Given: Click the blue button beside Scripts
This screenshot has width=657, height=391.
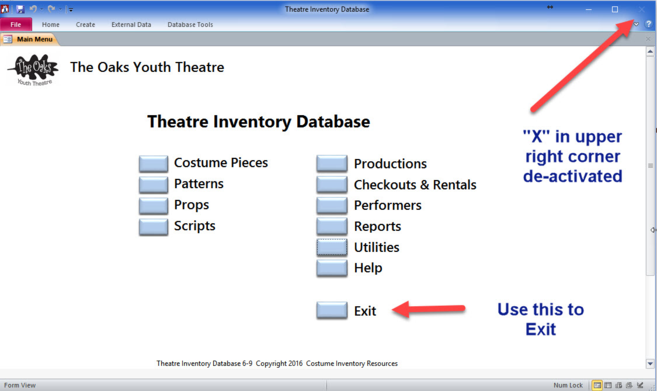Looking at the screenshot, I should click(153, 227).
